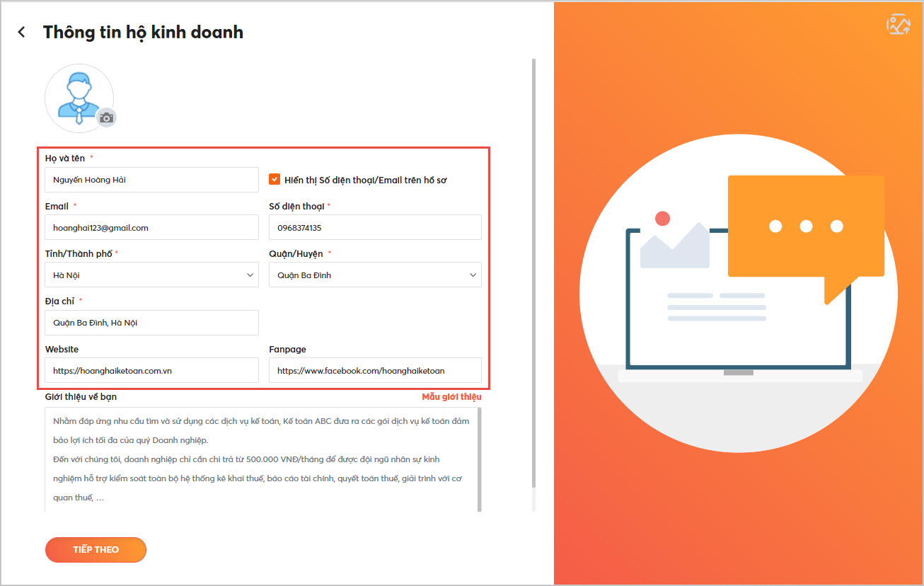Click the 'Tỉnh/Thành phố' label
The image size is (924, 586).
click(79, 253)
